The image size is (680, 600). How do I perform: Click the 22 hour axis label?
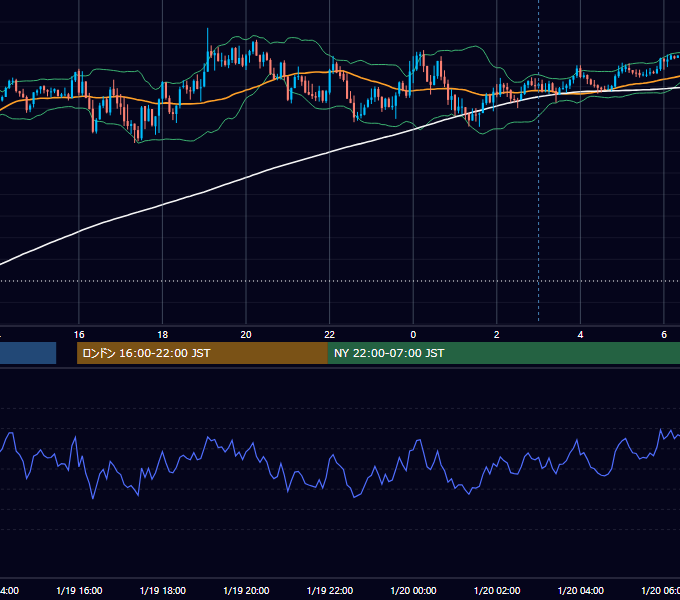[x=330, y=335]
